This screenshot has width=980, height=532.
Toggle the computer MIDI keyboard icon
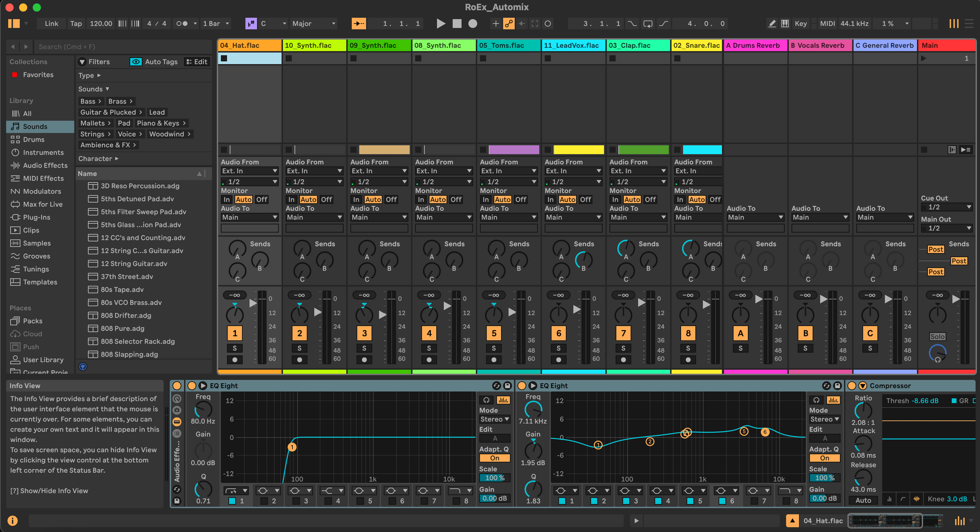click(x=784, y=24)
